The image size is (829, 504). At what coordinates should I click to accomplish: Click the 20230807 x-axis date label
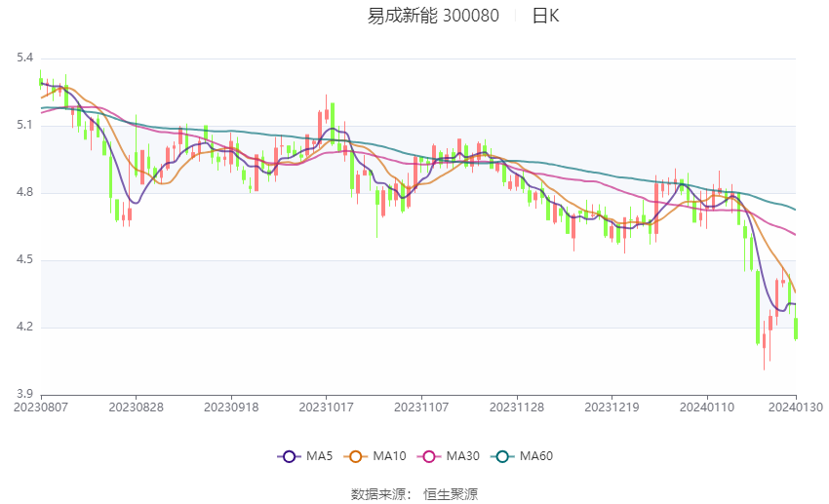pyautogui.click(x=41, y=407)
